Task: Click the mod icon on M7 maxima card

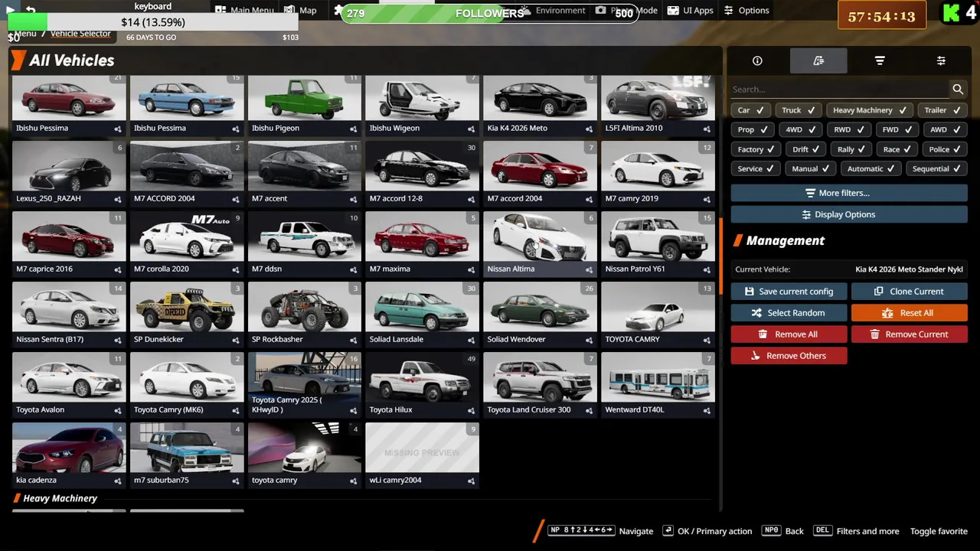Action: (471, 269)
